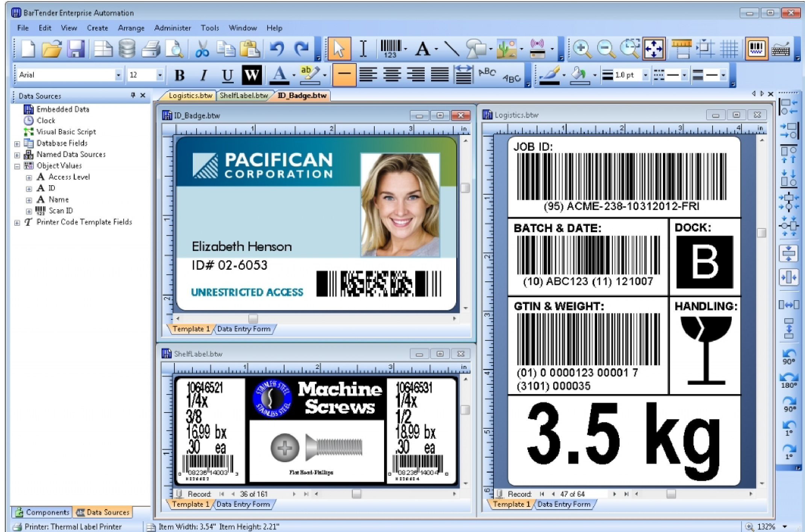Open the font color dropdown arrow

(294, 75)
